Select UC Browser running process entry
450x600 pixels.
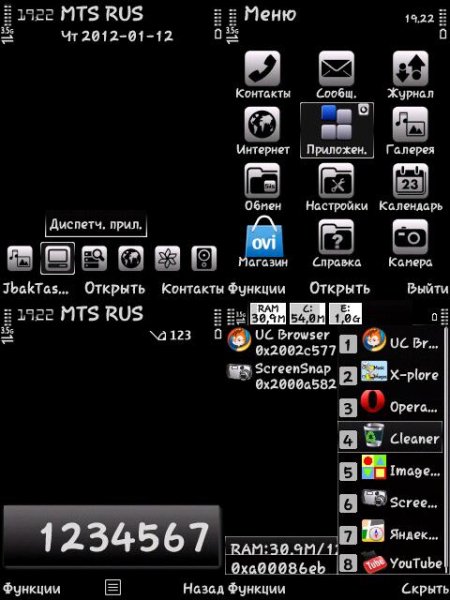282,342
